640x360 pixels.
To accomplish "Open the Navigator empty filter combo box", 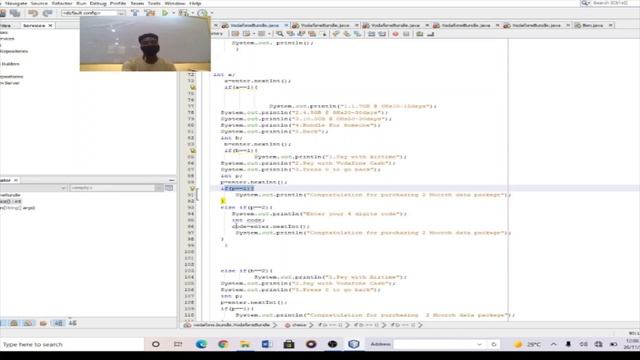I will tap(116, 188).
